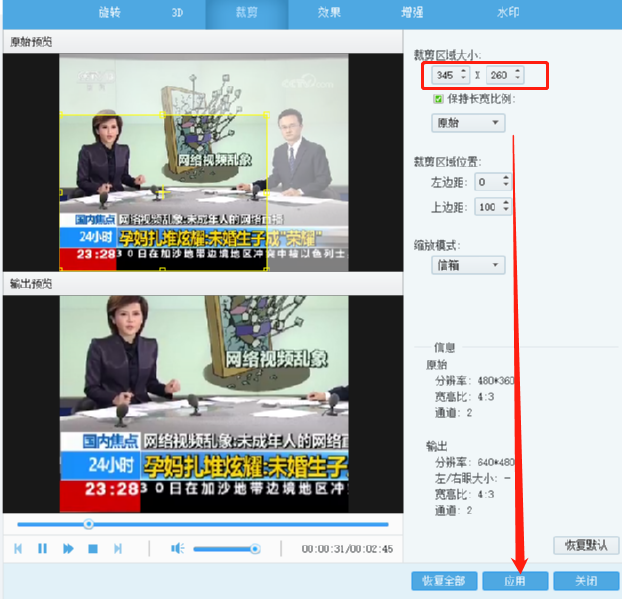The width and height of the screenshot is (622, 599).
Task: Go to the 效果 tab
Action: click(329, 13)
